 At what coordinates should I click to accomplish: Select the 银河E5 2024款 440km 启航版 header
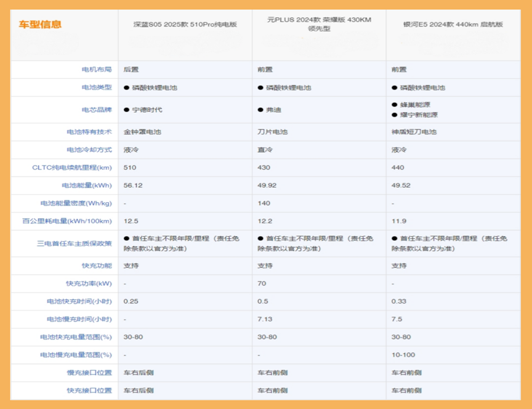click(x=453, y=25)
